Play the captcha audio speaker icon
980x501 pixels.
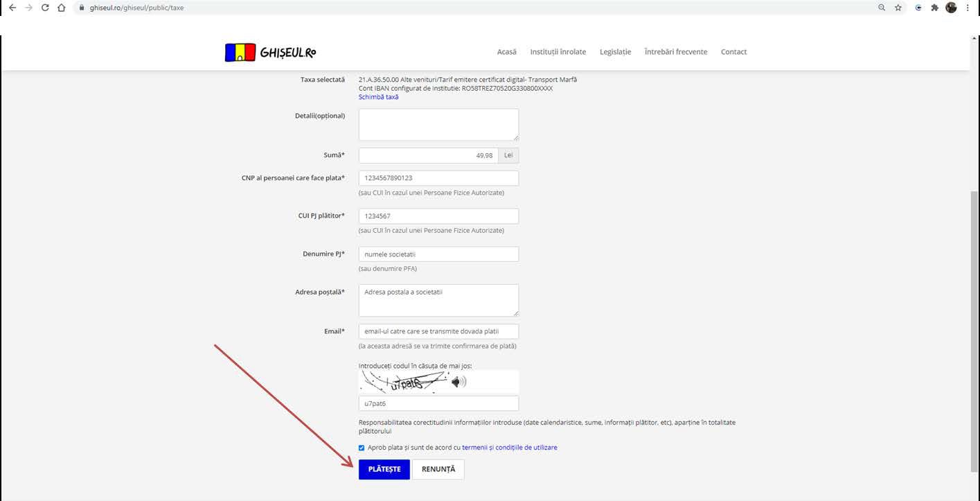click(x=458, y=382)
